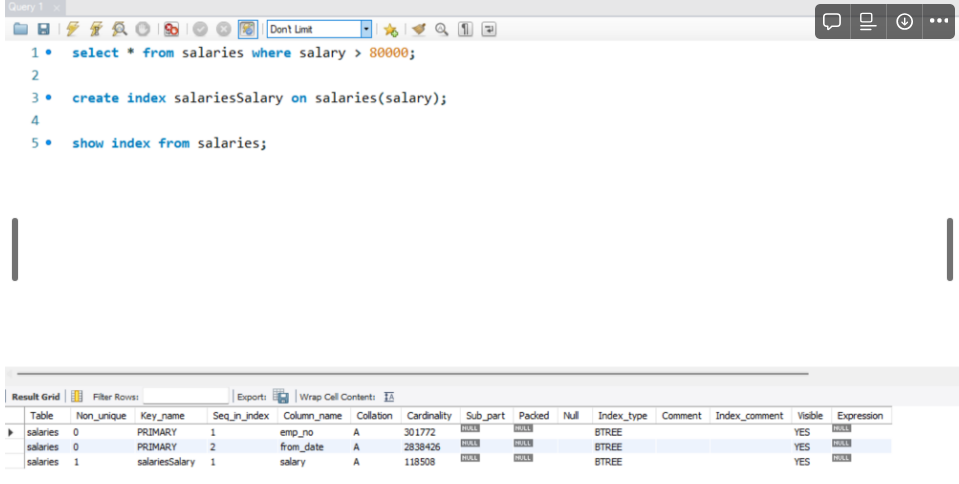Click the Index_type column header
The width and height of the screenshot is (959, 484).
point(623,415)
